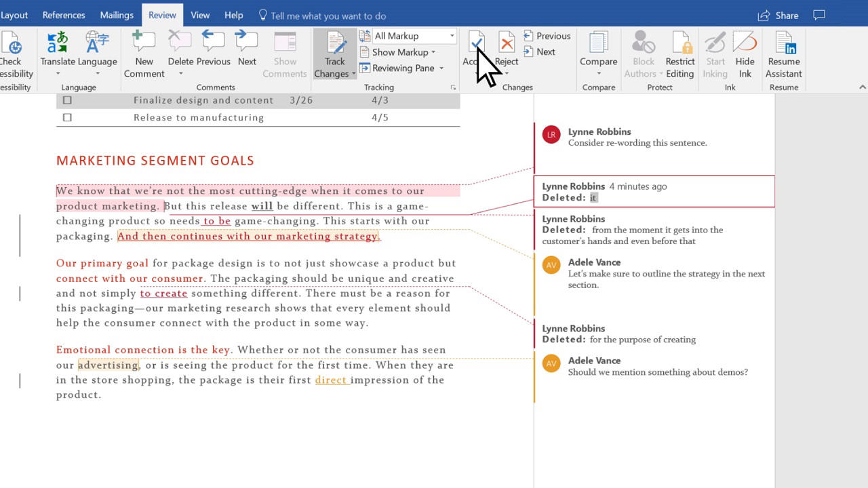Switch to the View tab
Screen dimensions: 868x488
coord(200,14)
